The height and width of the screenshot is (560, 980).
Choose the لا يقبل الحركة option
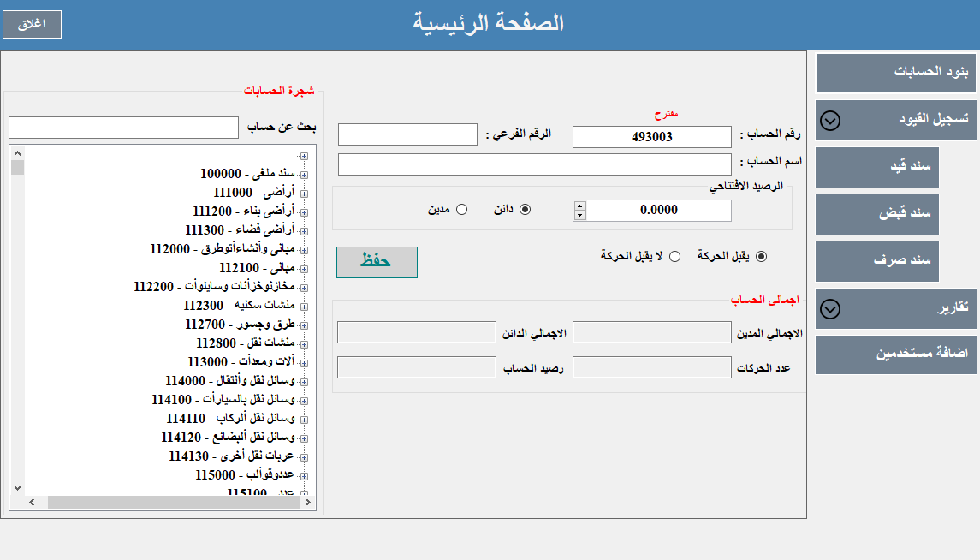click(675, 256)
